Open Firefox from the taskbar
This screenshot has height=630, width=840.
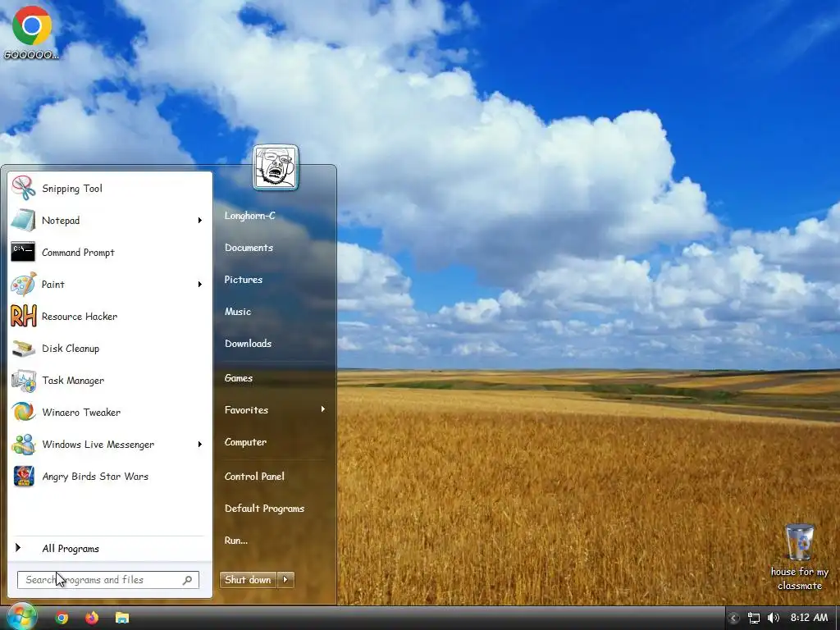92,618
